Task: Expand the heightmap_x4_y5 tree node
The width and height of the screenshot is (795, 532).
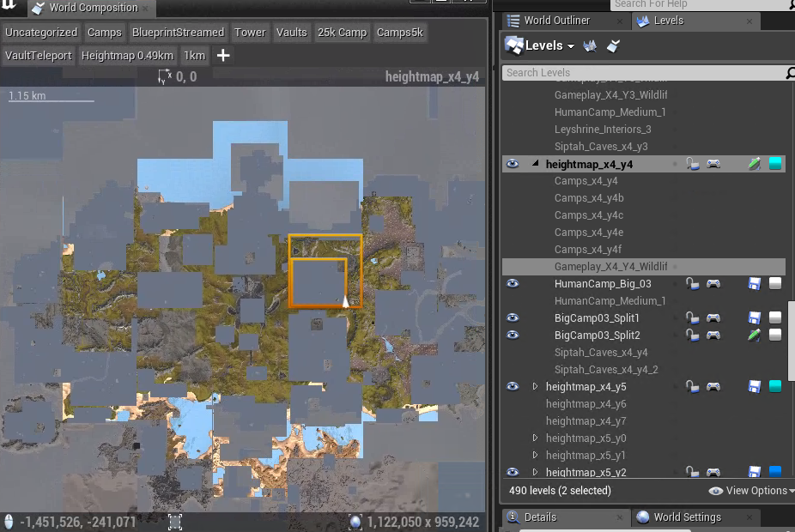Action: point(536,387)
